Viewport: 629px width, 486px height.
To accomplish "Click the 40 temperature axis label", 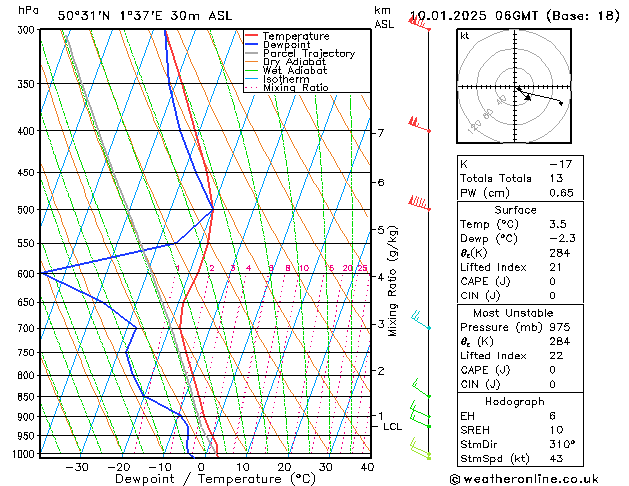I will coord(367,467).
